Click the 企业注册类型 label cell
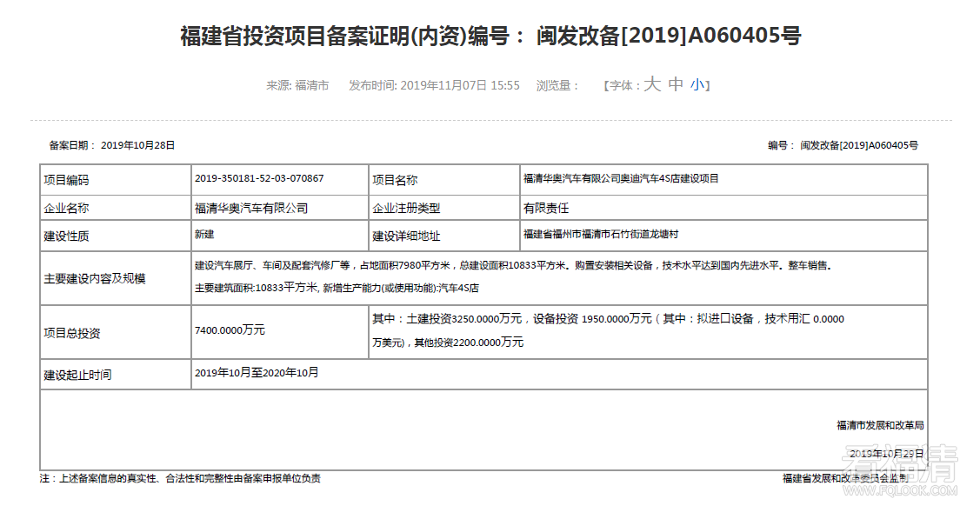The image size is (980, 519). pyautogui.click(x=444, y=208)
